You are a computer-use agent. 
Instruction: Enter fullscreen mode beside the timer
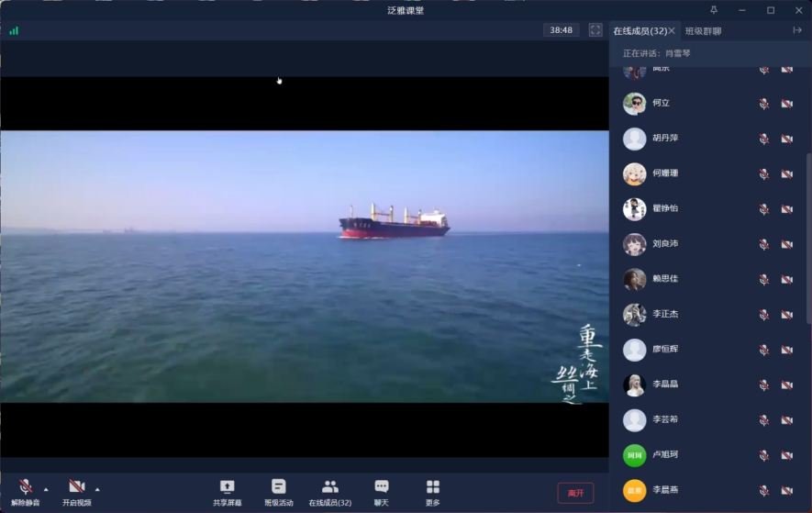(595, 30)
